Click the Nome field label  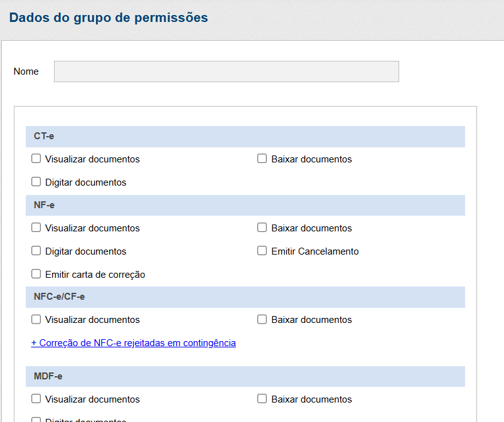point(26,71)
